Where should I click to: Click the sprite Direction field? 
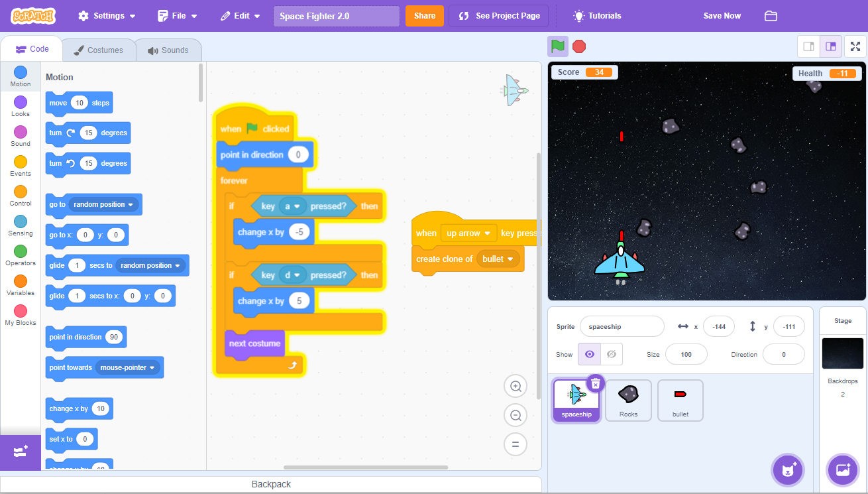click(x=783, y=354)
